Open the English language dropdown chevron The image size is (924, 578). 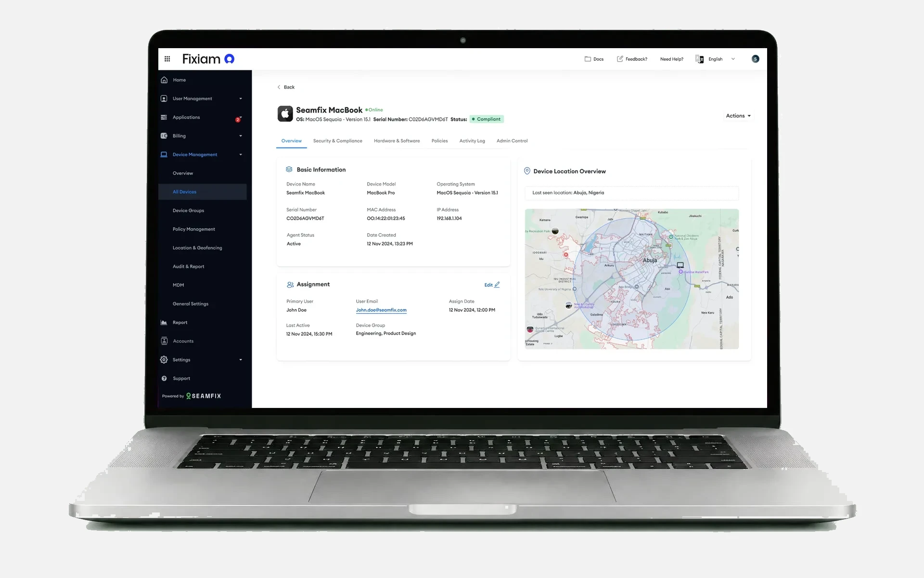point(733,59)
